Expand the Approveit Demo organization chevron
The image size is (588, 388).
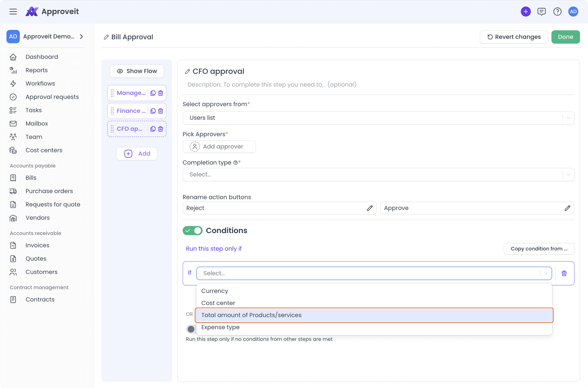81,37
